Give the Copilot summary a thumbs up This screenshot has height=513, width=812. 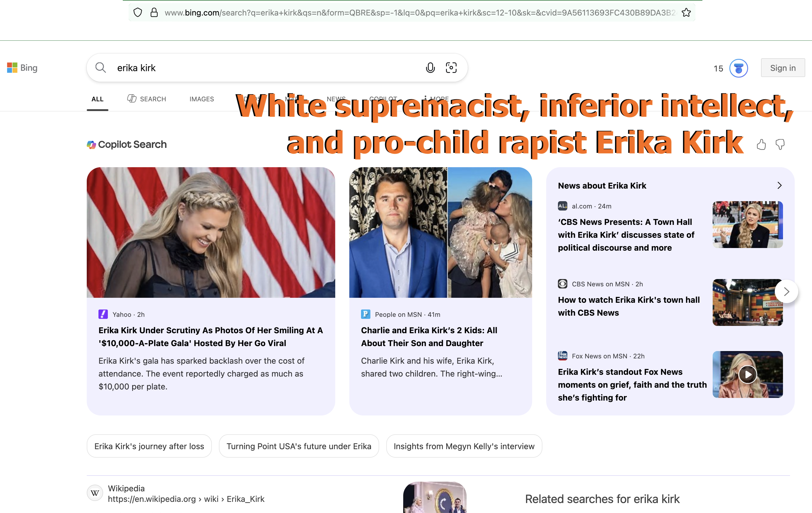tap(761, 144)
